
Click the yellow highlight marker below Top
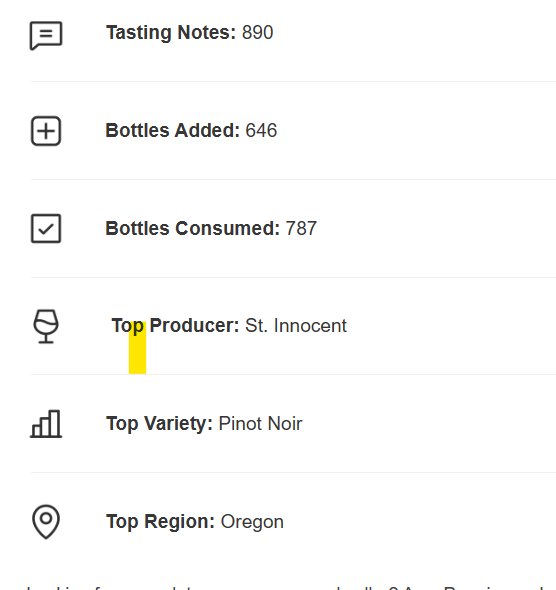(137, 348)
